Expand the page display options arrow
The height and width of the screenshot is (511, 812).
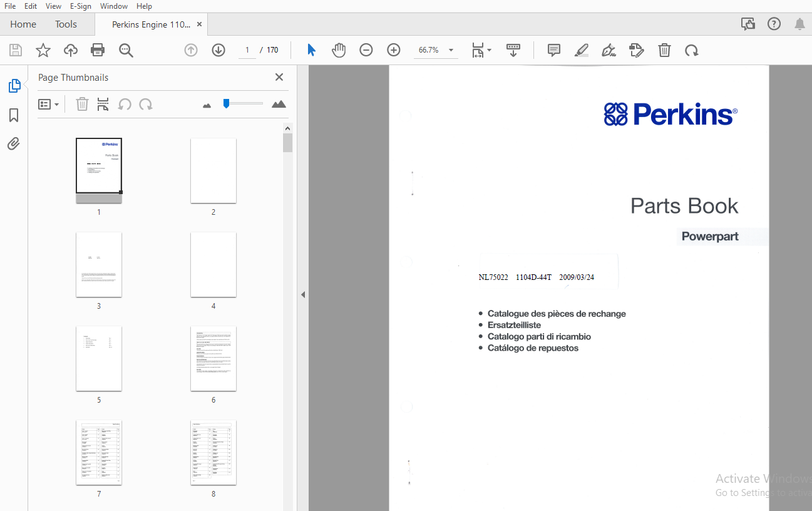[490, 50]
